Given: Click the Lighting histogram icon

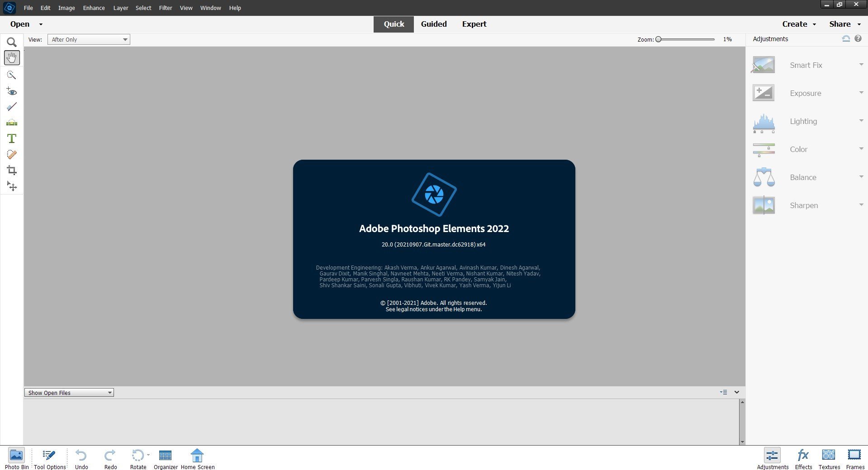Looking at the screenshot, I should (x=764, y=123).
